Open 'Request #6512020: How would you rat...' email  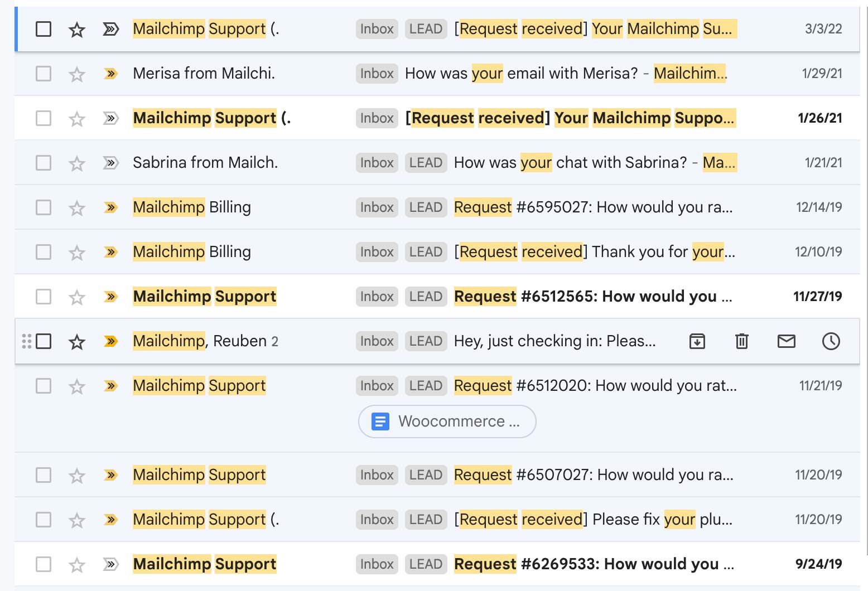coord(595,385)
